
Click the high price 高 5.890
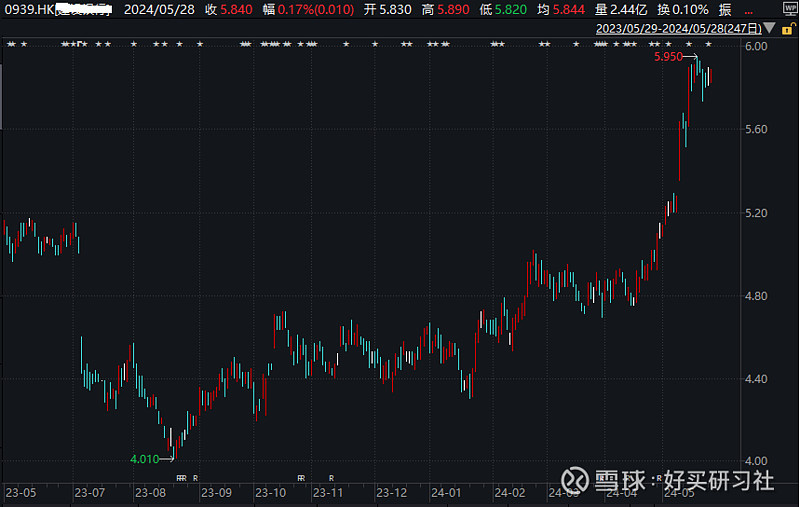(445, 9)
